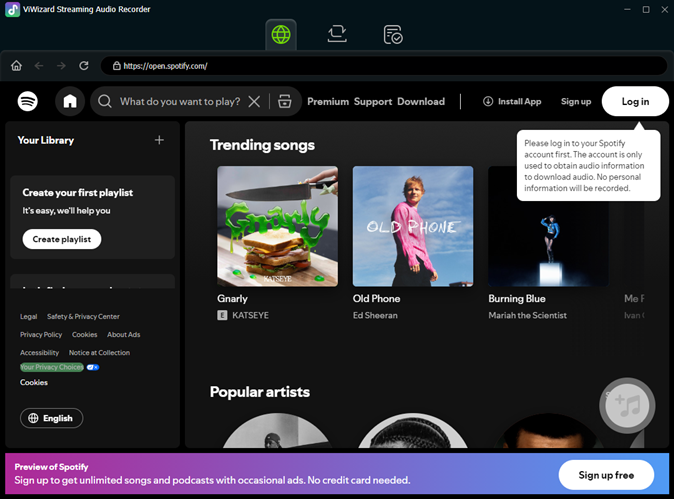Viewport: 674px width, 499px height.
Task: Open the Legal link
Action: pyautogui.click(x=28, y=317)
